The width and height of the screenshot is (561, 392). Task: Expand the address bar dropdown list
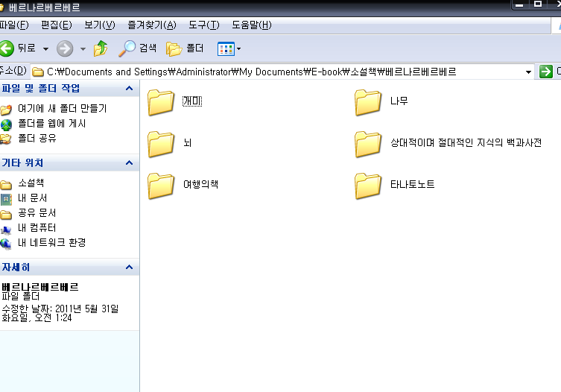tap(528, 72)
